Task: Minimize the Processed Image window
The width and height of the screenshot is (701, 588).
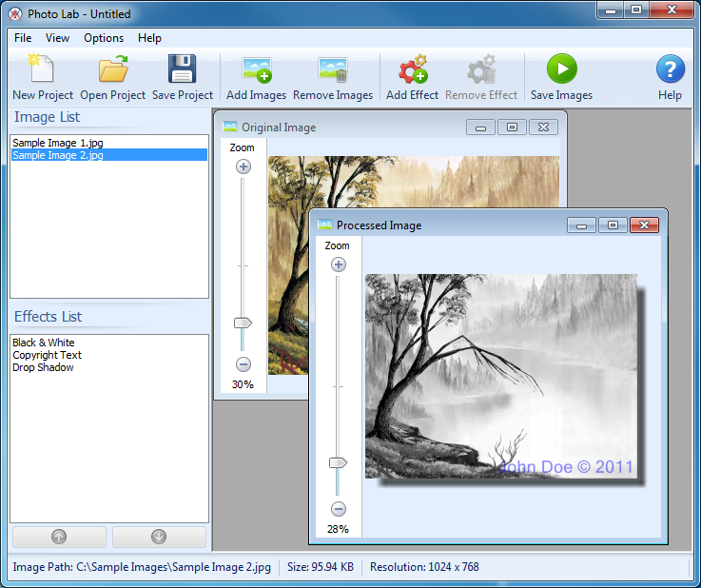Action: coord(581,225)
